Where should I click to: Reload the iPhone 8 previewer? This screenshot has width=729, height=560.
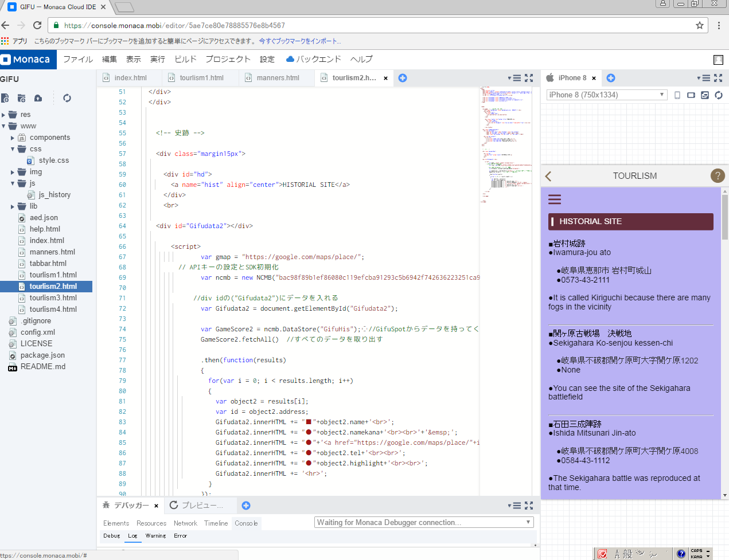coord(719,95)
